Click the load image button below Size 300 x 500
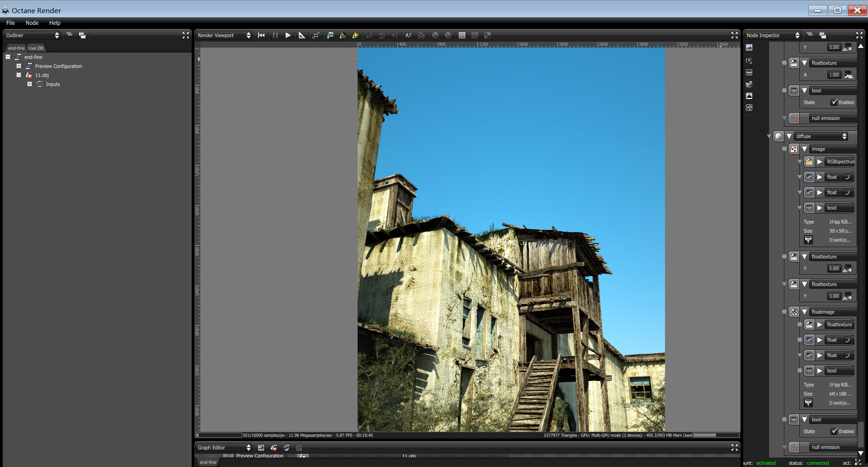Screen dimensions: 868x467 808,240
